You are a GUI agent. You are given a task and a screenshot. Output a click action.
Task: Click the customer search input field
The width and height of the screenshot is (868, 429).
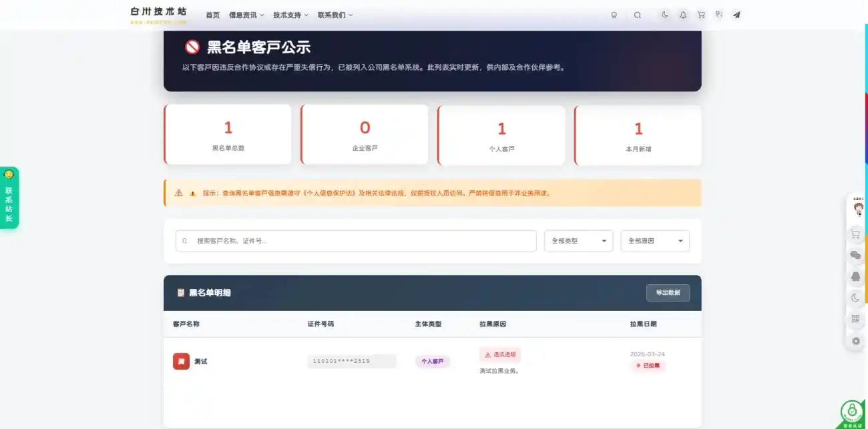click(x=354, y=241)
